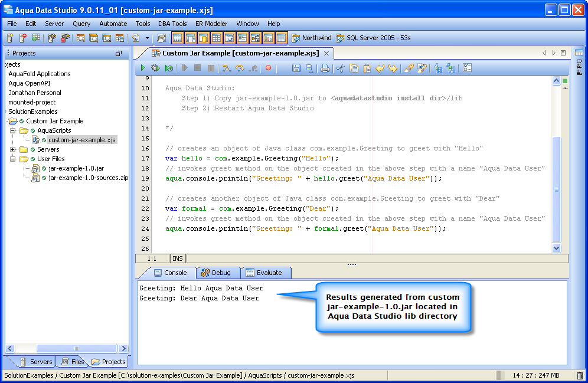The height and width of the screenshot is (383, 588).
Task: Print the script using the printer icon
Action: [325, 68]
